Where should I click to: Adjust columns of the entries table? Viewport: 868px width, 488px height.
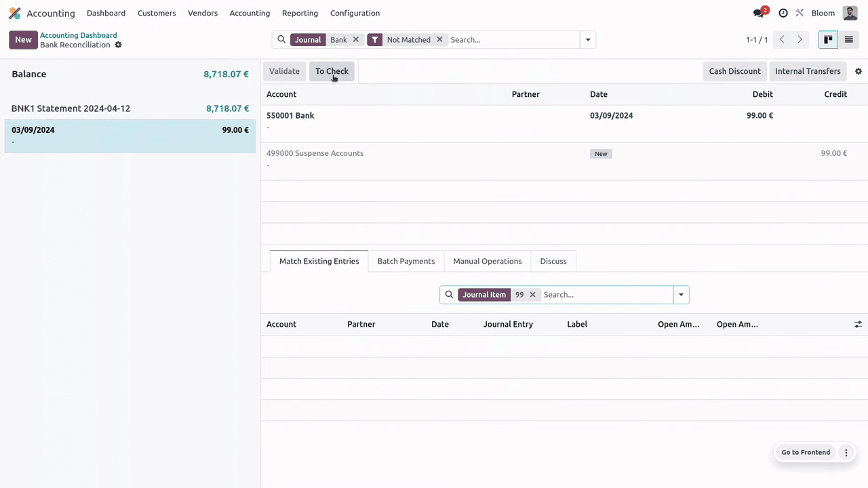[858, 325]
